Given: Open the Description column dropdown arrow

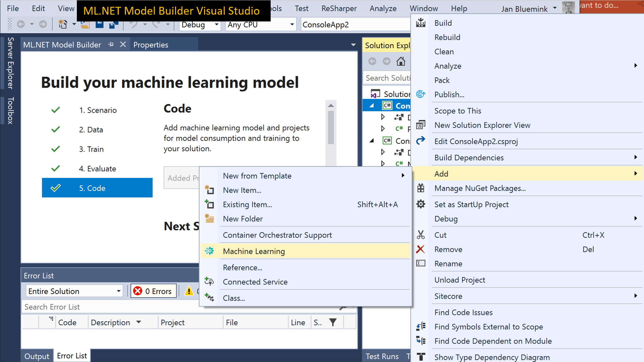Looking at the screenshot, I should pos(139,322).
